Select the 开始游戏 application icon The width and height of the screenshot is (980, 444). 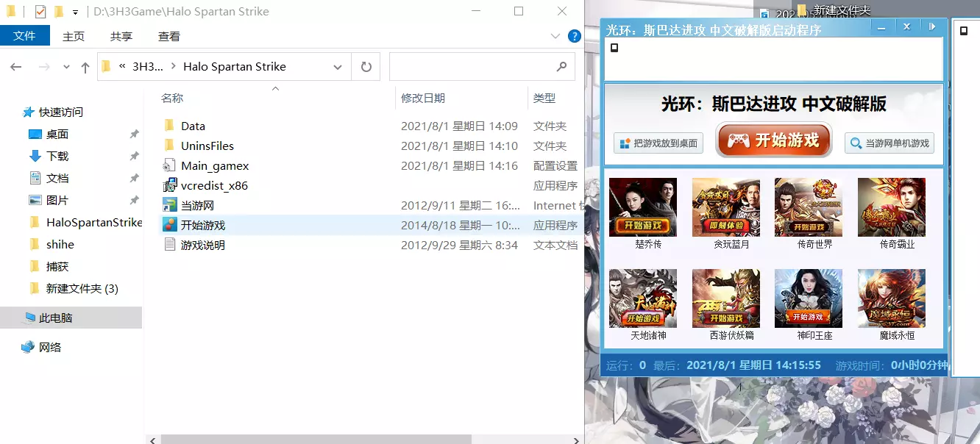pos(169,225)
